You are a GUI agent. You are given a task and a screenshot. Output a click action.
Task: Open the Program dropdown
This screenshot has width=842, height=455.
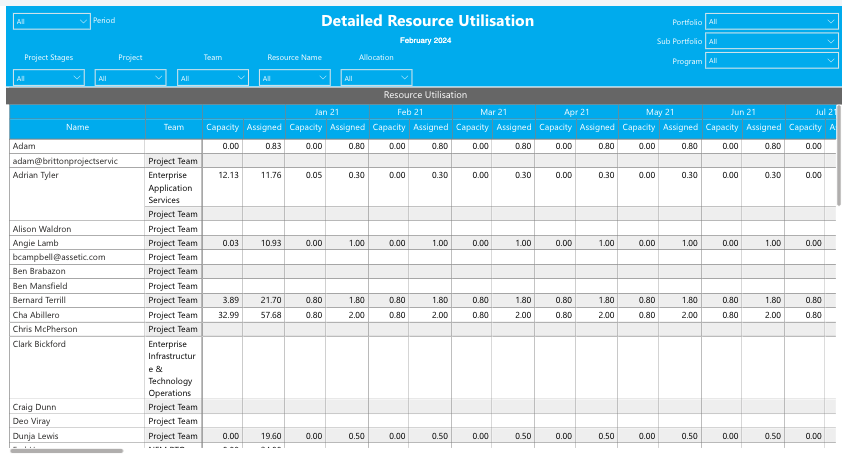(x=771, y=61)
